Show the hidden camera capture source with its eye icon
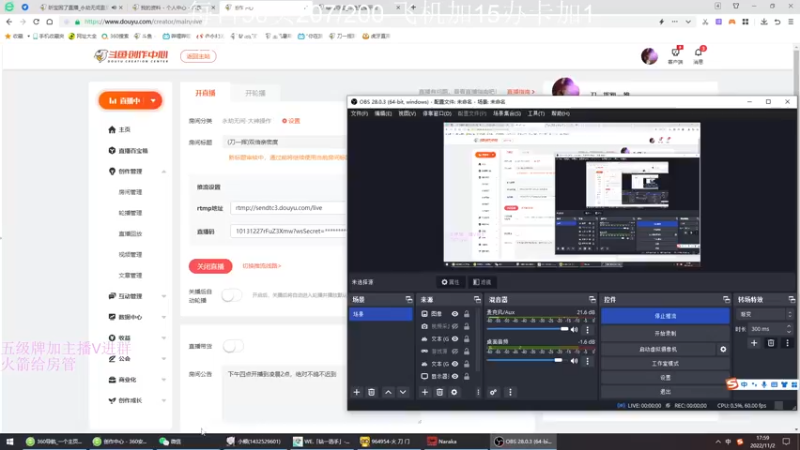The image size is (800, 450). click(x=455, y=327)
